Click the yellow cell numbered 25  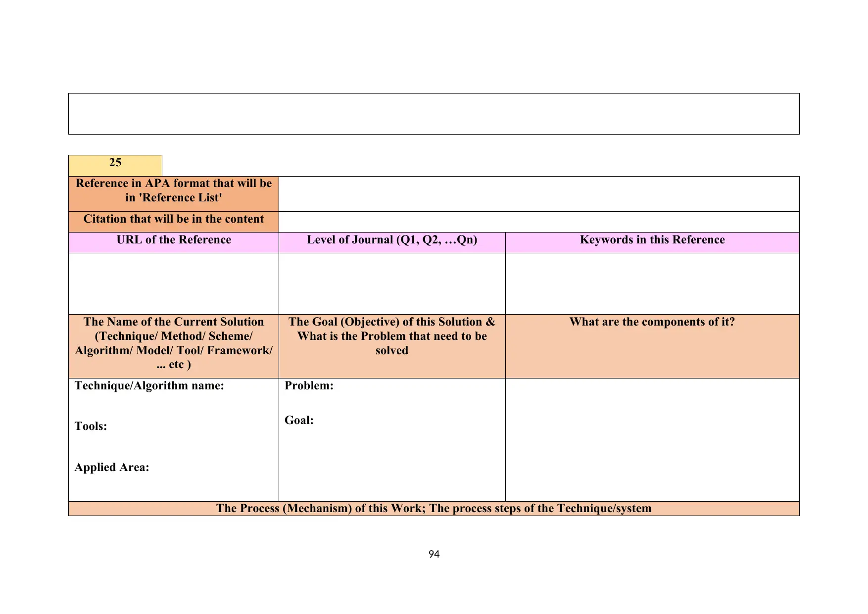pyautogui.click(x=115, y=165)
